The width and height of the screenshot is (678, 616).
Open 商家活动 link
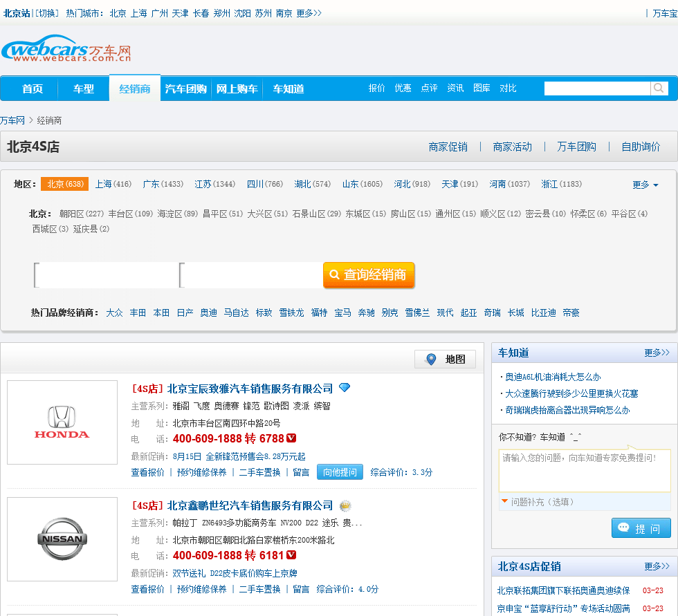(x=513, y=147)
